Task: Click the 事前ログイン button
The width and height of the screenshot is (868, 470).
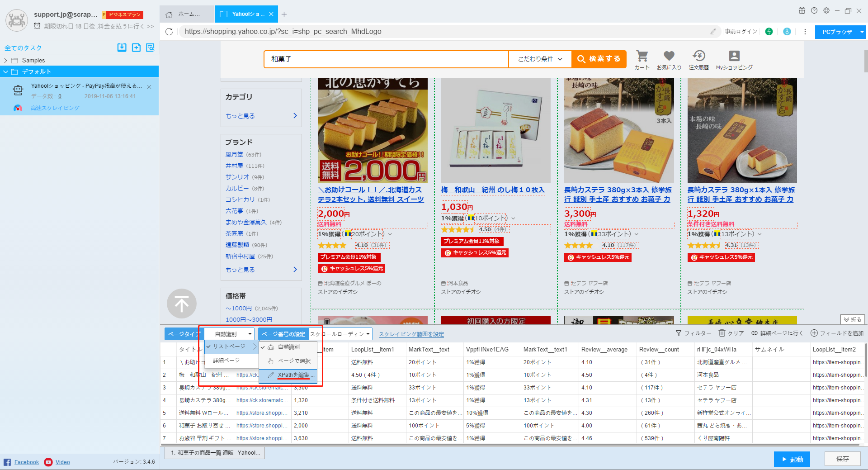Action: click(x=741, y=32)
